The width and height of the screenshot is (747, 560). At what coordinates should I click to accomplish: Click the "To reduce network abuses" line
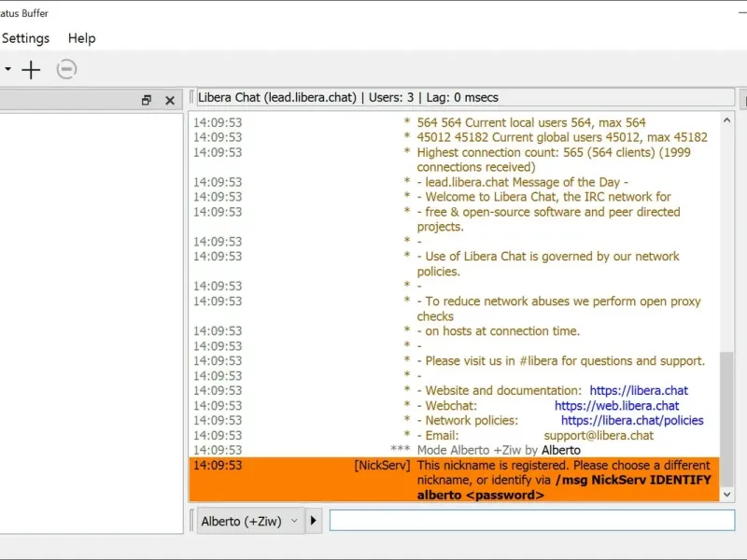(x=558, y=309)
